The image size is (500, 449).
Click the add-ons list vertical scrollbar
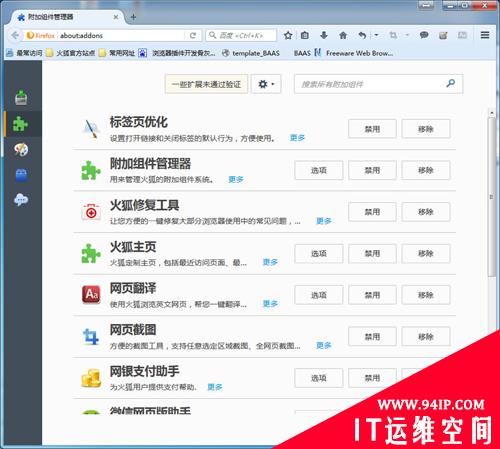tap(491, 197)
